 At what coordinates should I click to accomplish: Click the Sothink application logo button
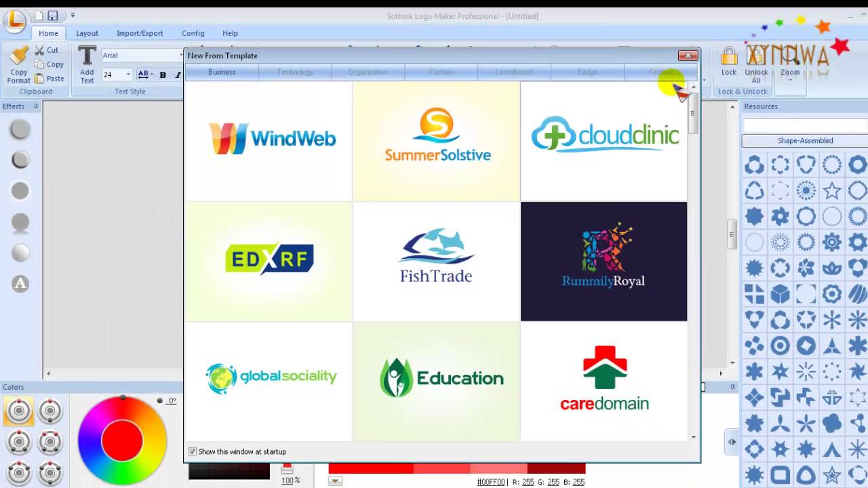14,21
